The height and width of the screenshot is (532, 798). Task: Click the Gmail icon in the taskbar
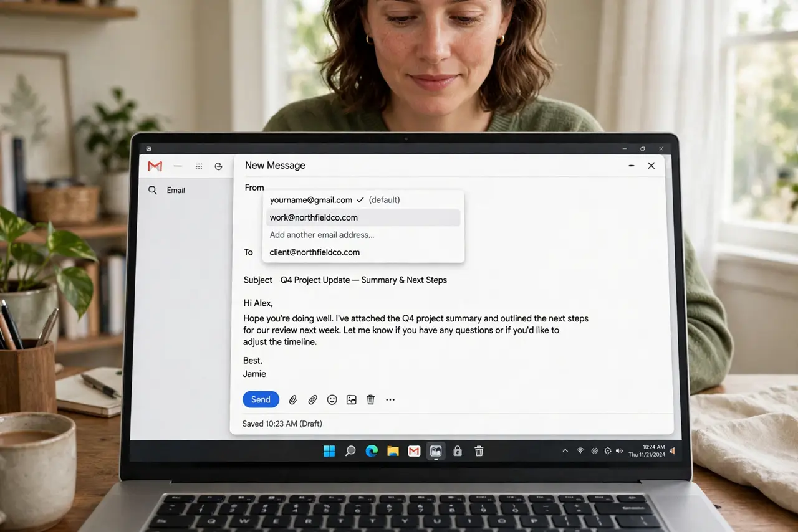coord(414,451)
